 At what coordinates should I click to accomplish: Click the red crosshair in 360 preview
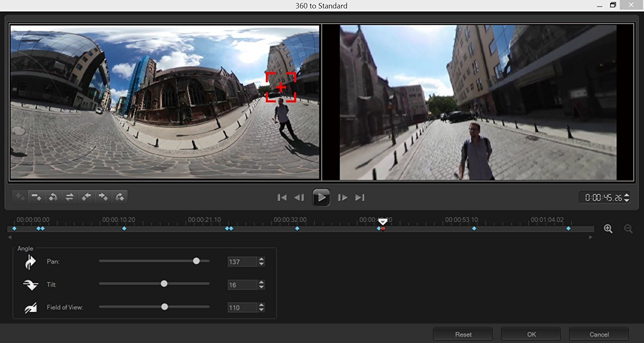(281, 87)
